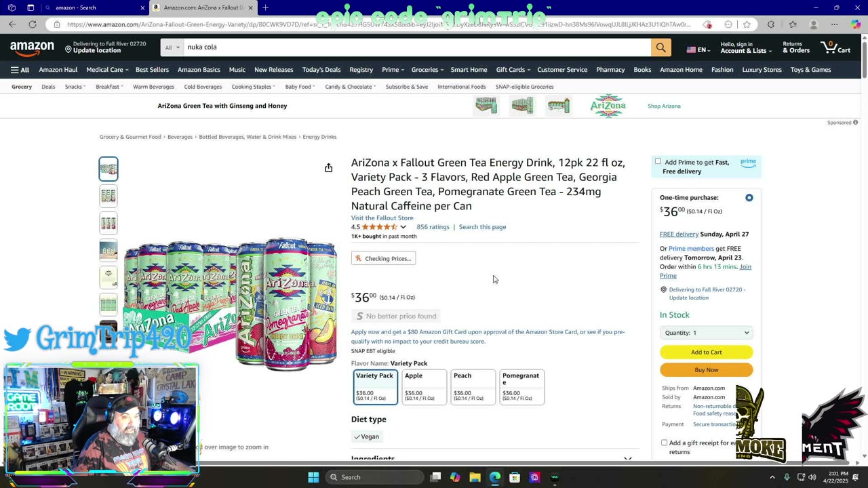Click the share icon above product image
Viewport: 868px width, 488px height.
tap(328, 167)
